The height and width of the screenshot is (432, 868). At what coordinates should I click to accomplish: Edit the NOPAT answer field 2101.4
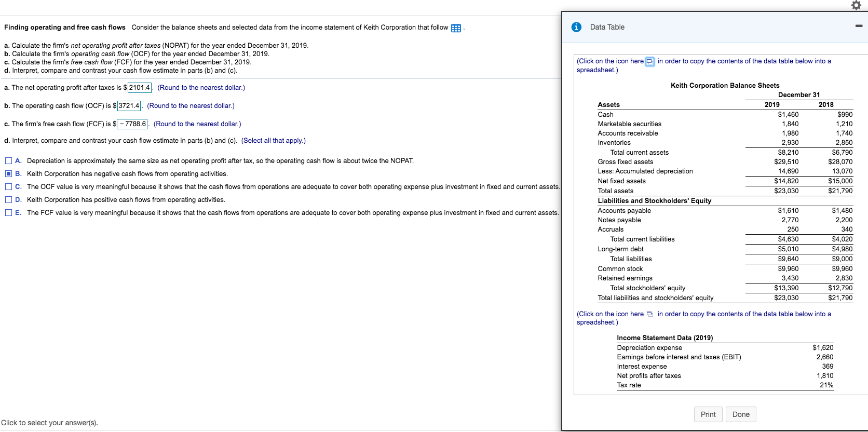pos(140,88)
